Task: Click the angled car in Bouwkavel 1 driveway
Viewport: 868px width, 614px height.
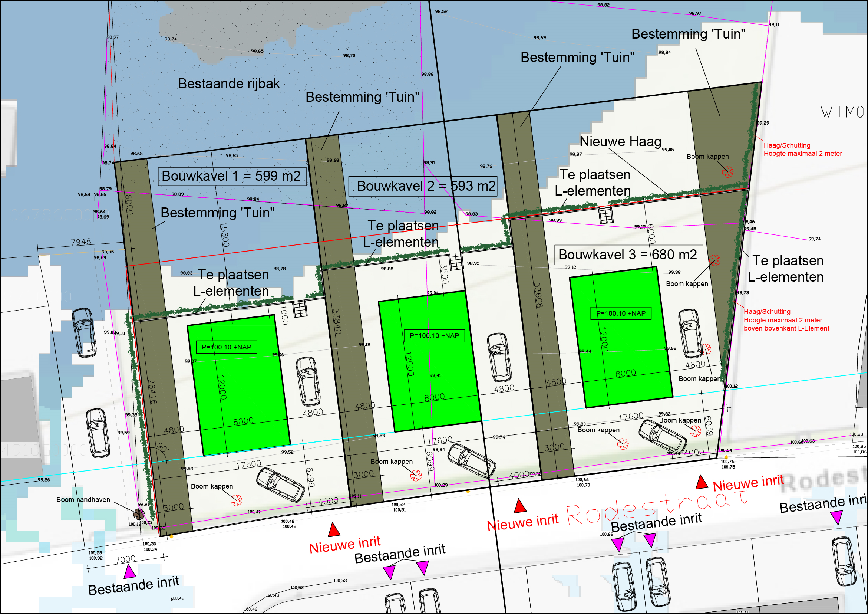Action: (x=280, y=485)
